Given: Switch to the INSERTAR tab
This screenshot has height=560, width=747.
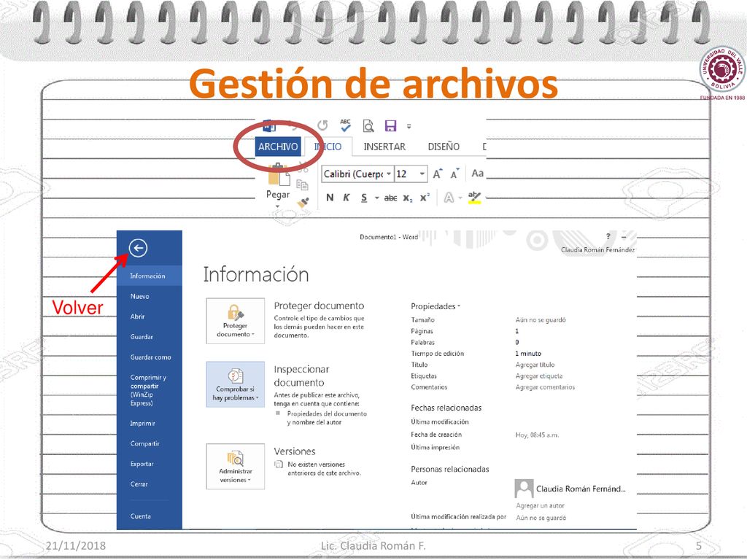Looking at the screenshot, I should pyautogui.click(x=384, y=147).
